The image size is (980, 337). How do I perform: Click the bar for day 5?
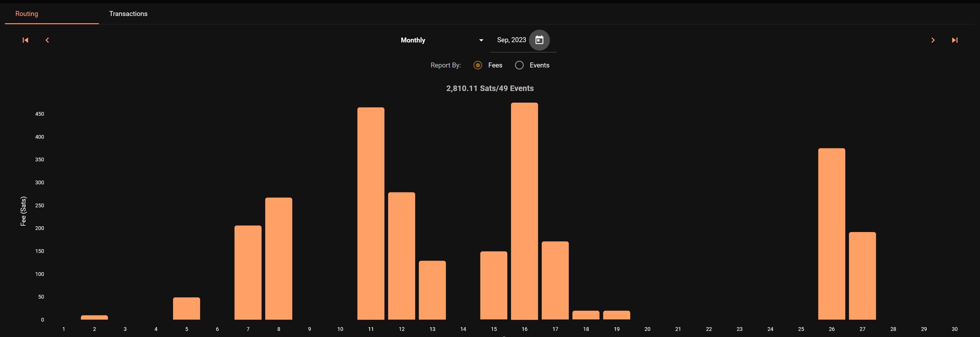coord(186,309)
